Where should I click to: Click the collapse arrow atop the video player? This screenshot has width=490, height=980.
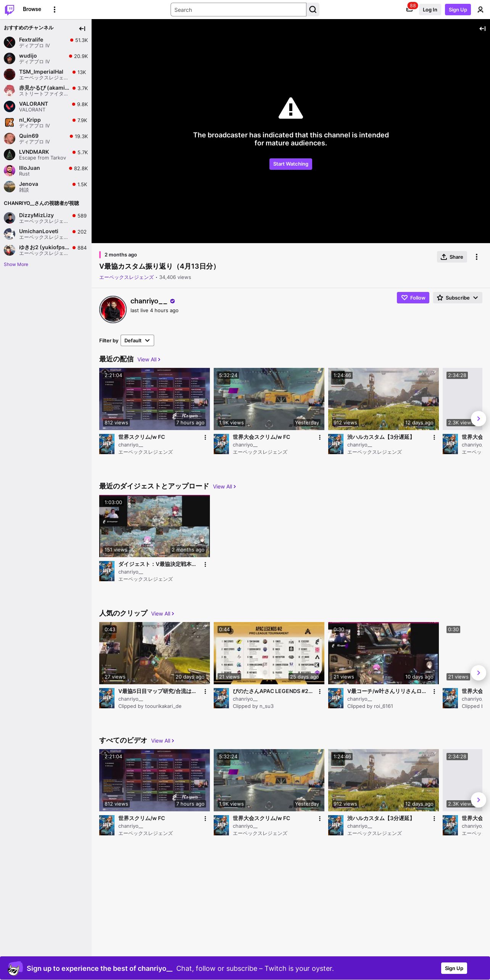tap(482, 29)
